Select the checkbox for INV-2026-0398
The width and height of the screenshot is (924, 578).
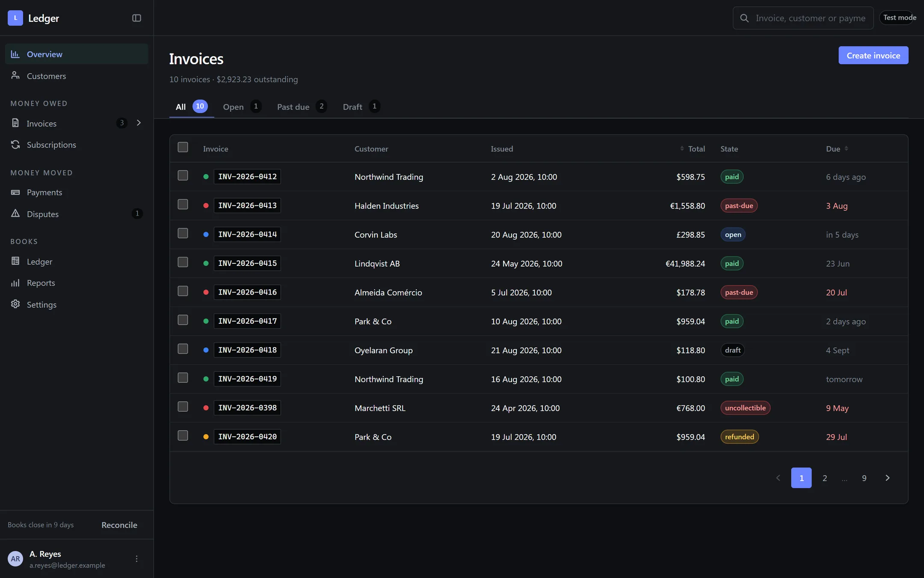point(183,407)
